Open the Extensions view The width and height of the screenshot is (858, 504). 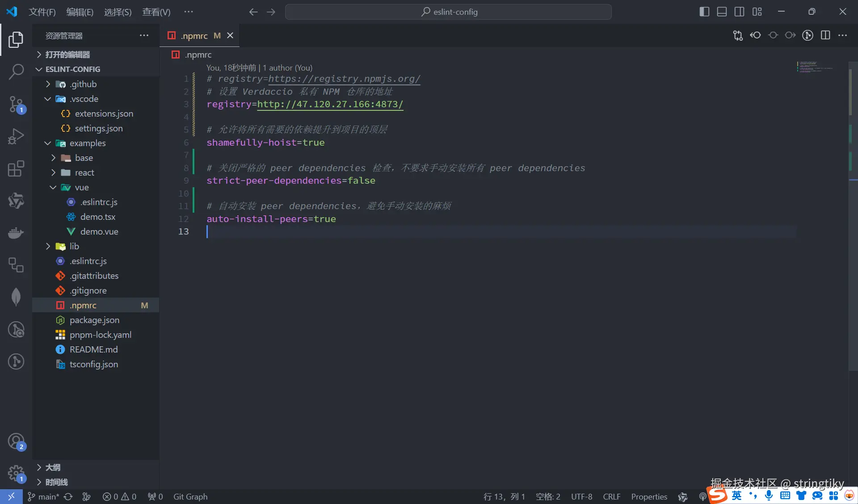[16, 168]
